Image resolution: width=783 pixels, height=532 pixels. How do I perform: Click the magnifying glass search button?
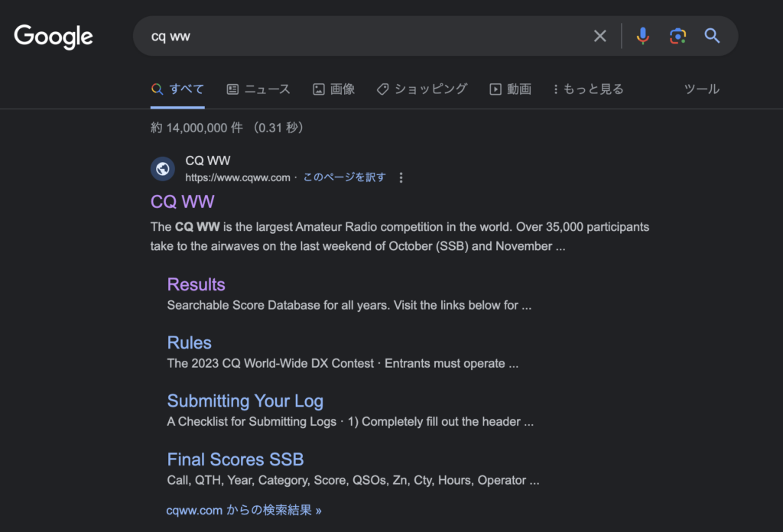712,36
